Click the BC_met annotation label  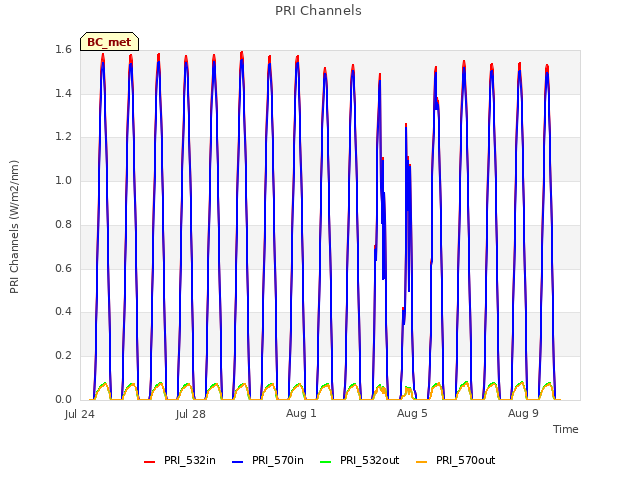point(109,42)
